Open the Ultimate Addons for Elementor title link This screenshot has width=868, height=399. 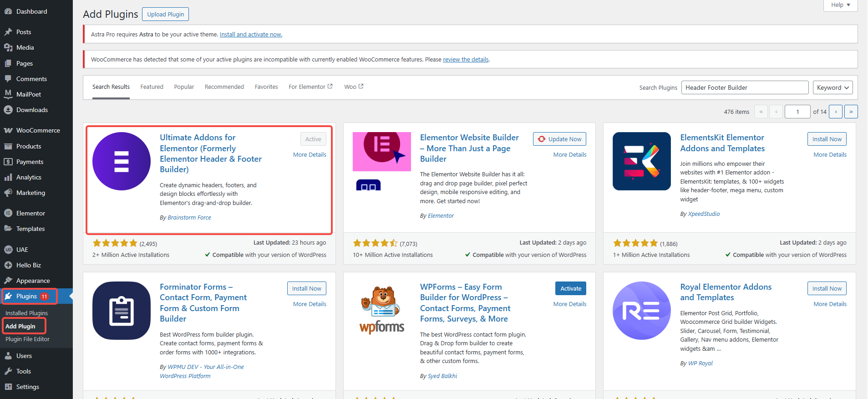tap(211, 153)
